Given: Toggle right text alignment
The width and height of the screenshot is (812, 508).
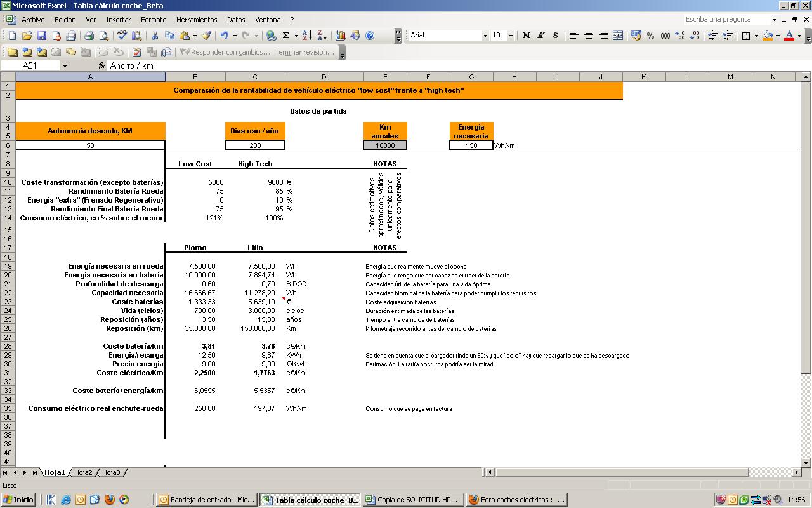Looking at the screenshot, I should tap(603, 36).
